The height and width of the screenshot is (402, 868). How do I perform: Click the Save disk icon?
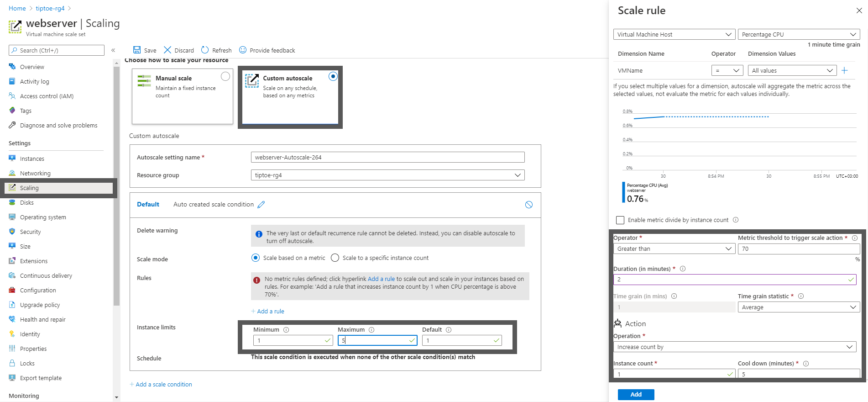pyautogui.click(x=137, y=50)
